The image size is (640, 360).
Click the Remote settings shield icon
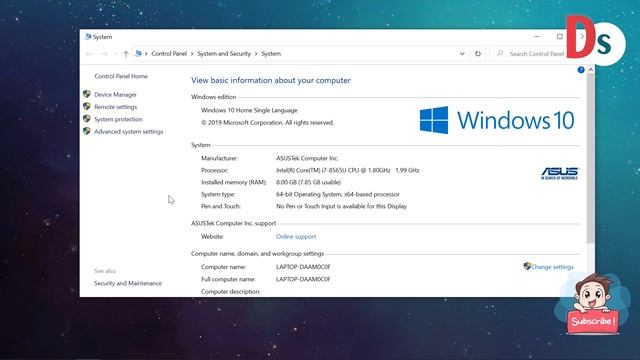tap(87, 106)
